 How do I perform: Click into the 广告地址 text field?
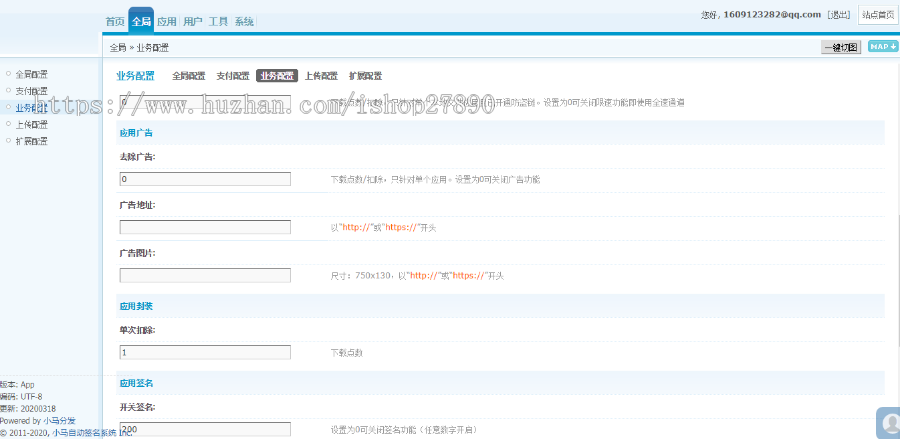coord(205,227)
